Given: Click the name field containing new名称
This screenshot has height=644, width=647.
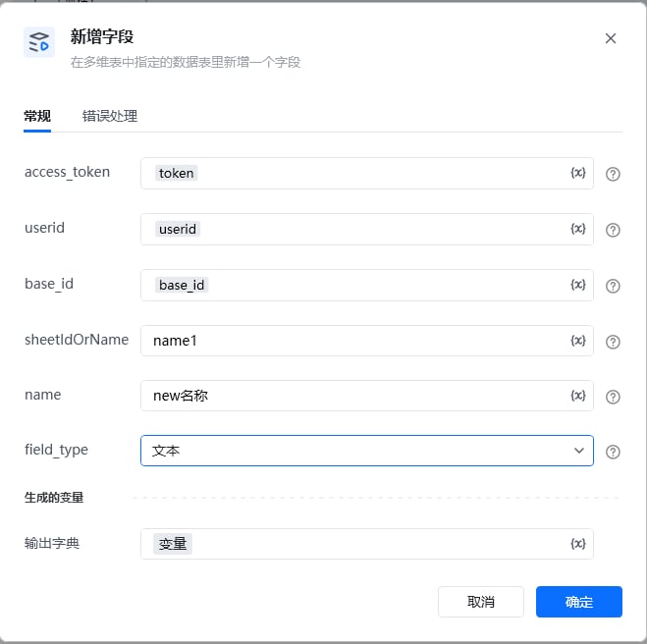Looking at the screenshot, I should tap(367, 396).
